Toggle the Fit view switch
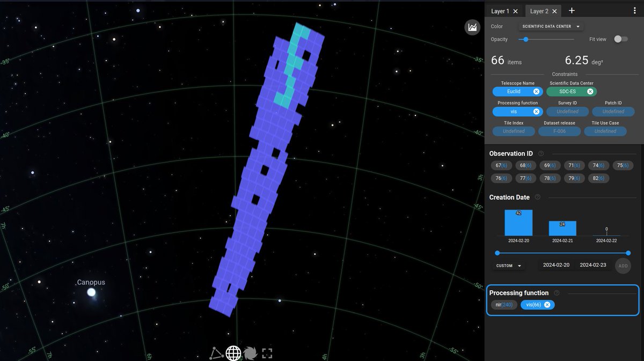Viewport: 644px width, 361px height. click(620, 39)
